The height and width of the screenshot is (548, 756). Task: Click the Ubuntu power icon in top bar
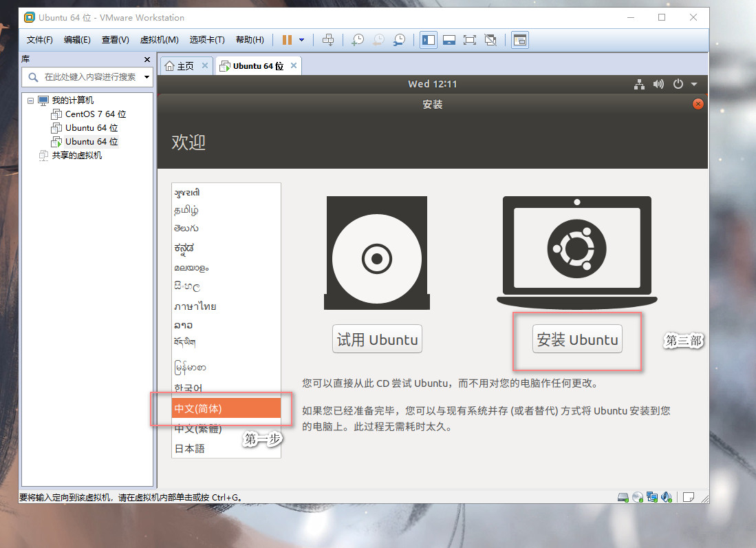point(678,84)
